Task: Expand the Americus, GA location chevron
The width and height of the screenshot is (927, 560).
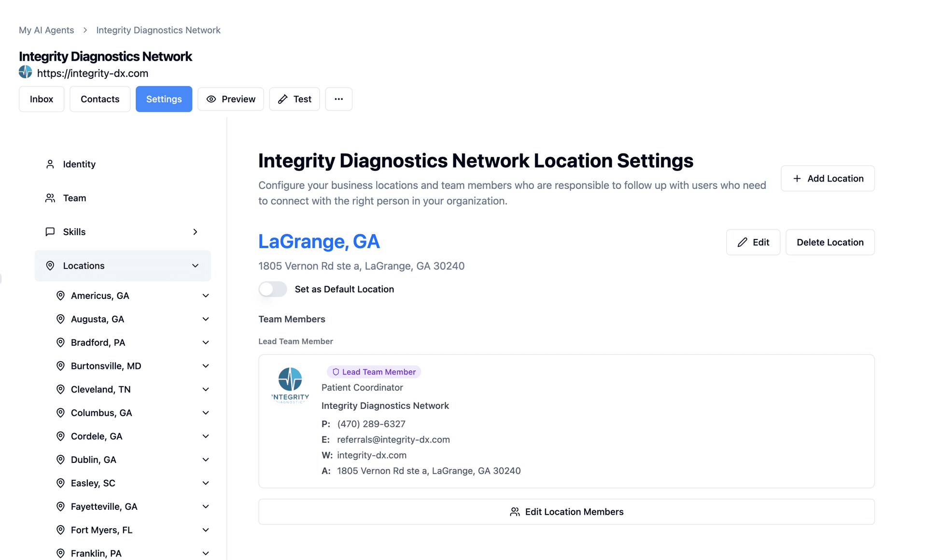Action: [x=206, y=295]
